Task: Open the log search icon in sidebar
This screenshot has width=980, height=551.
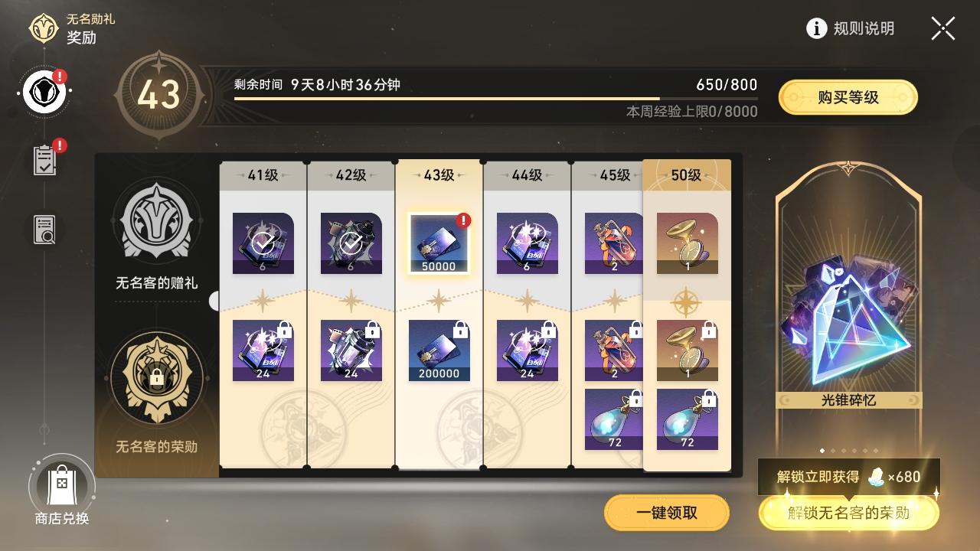Action: [x=44, y=230]
